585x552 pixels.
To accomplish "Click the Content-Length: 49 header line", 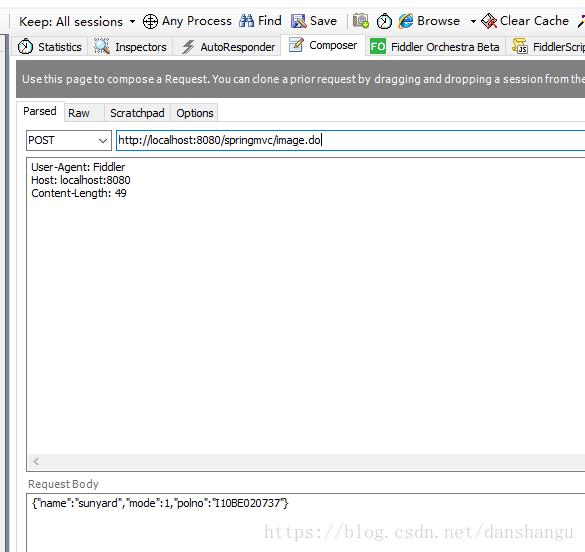I will coord(79,193).
